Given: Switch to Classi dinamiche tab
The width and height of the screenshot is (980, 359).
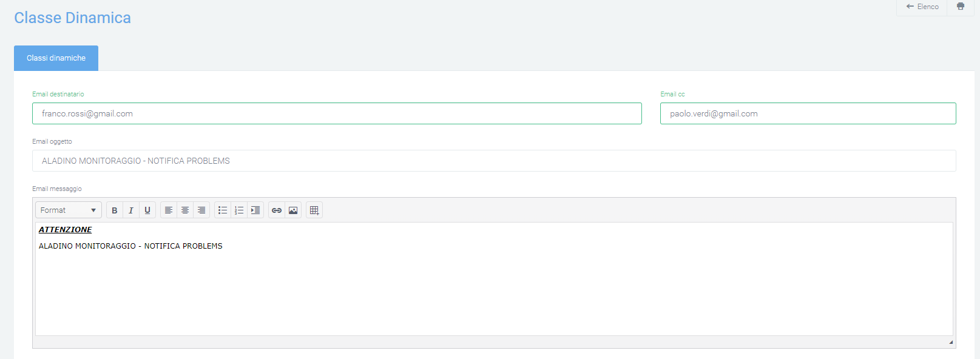Looking at the screenshot, I should [56, 58].
